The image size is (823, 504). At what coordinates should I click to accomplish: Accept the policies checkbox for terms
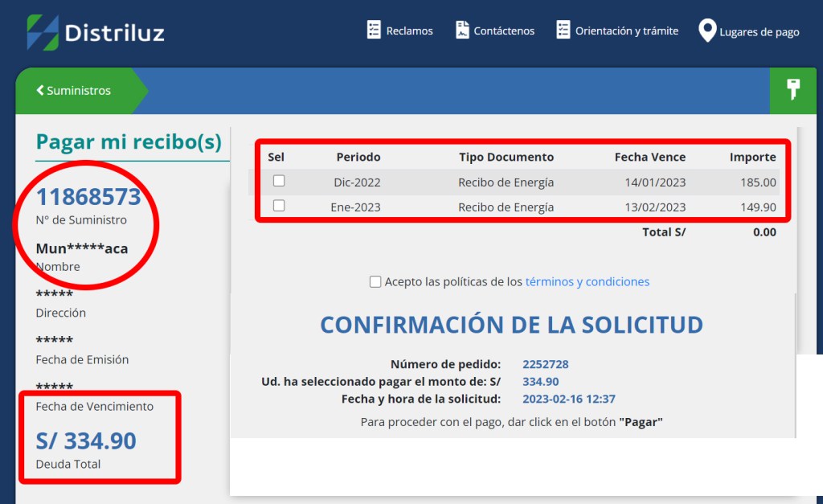(x=375, y=281)
